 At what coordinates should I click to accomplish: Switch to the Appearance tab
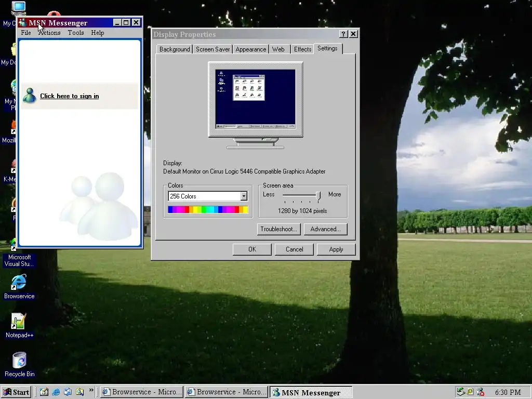point(251,49)
